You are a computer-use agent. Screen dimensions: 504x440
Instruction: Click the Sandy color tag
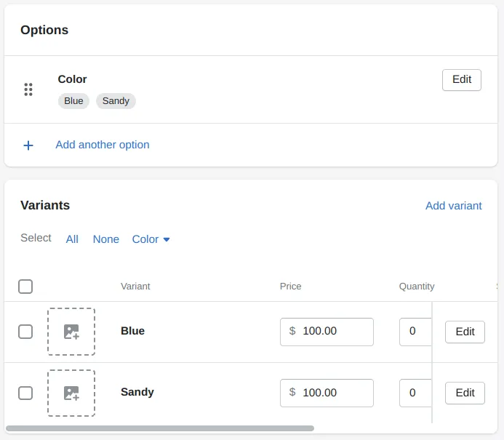point(116,101)
